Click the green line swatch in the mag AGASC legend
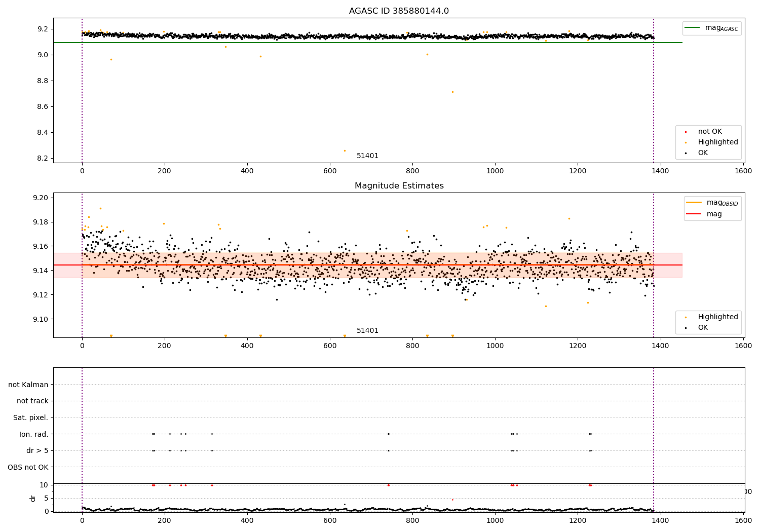 pyautogui.click(x=692, y=28)
